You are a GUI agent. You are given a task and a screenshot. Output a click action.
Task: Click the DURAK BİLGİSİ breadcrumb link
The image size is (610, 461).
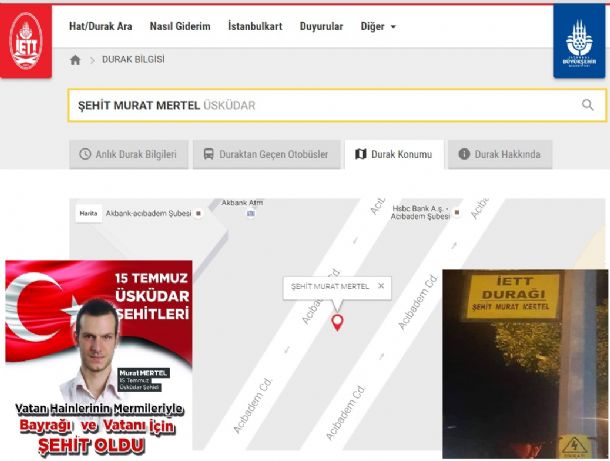point(133,60)
